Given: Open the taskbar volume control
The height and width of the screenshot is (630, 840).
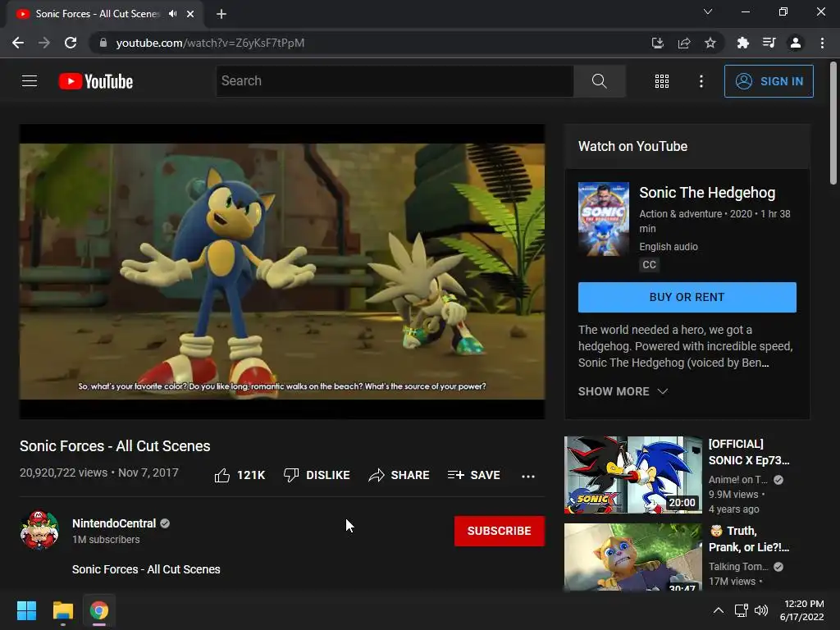Looking at the screenshot, I should tap(761, 610).
